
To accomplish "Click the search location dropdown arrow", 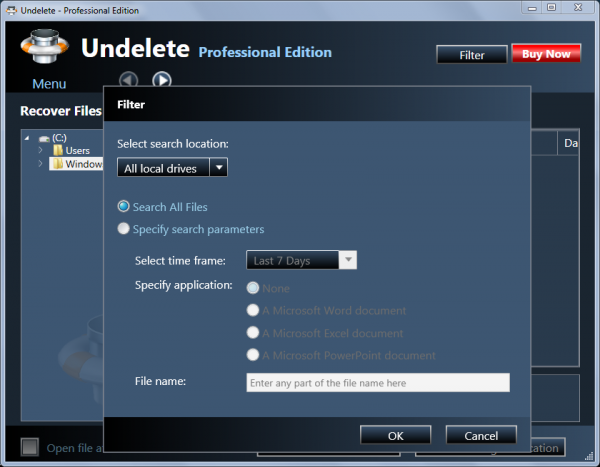I will click(x=219, y=167).
